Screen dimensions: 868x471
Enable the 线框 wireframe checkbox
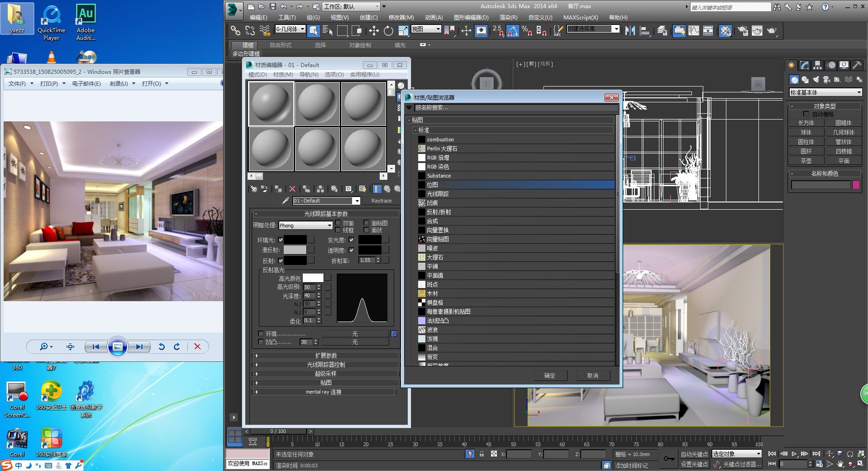tap(338, 230)
